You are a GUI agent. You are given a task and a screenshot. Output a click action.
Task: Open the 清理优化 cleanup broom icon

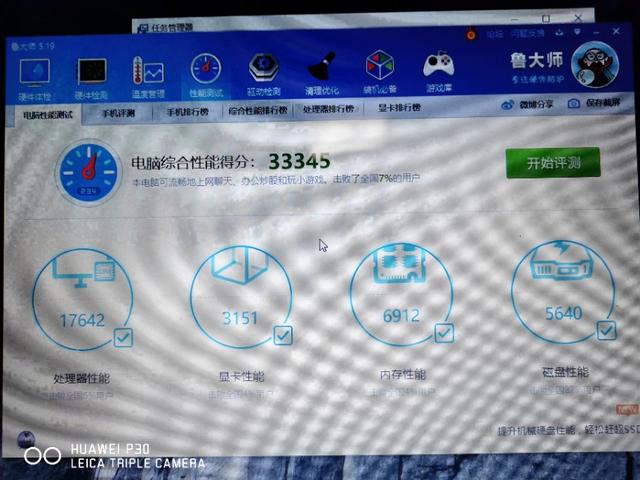(322, 67)
